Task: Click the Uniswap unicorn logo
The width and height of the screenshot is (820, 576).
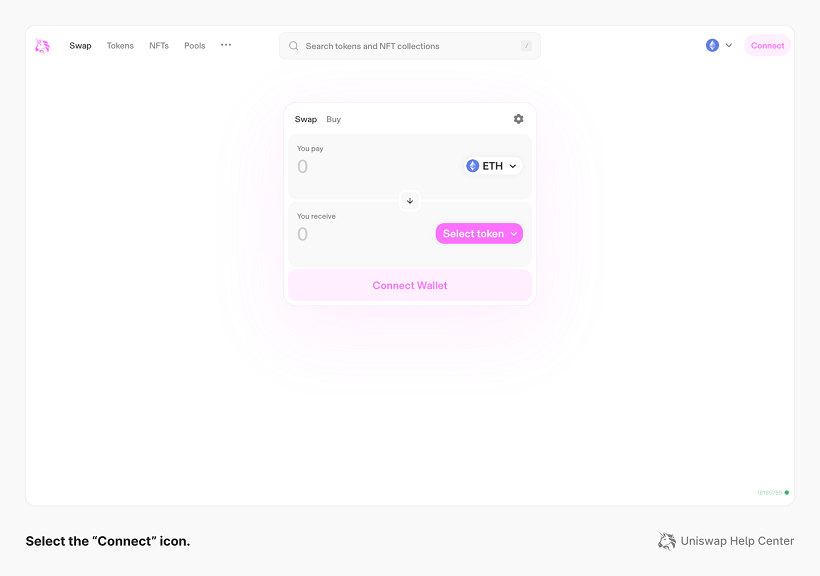Action: coord(42,46)
